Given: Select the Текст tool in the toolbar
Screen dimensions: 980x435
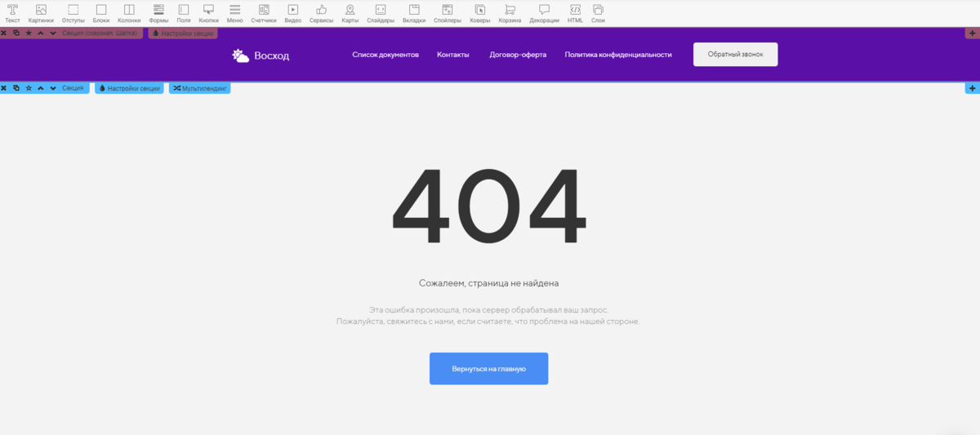Looking at the screenshot, I should pyautogui.click(x=12, y=13).
